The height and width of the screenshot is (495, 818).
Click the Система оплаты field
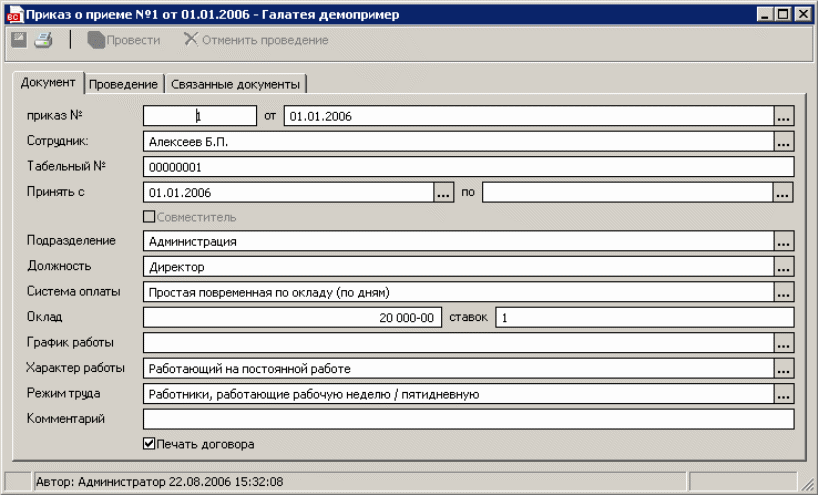[458, 292]
